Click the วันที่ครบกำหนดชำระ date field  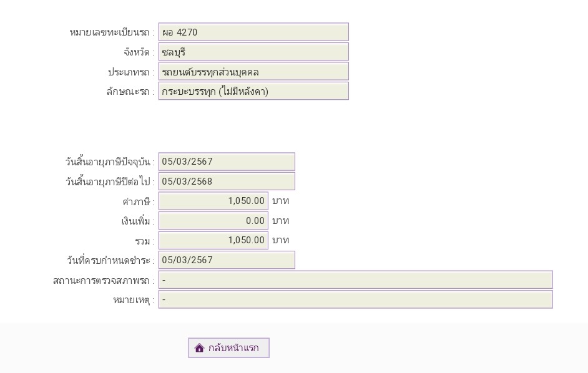click(227, 260)
